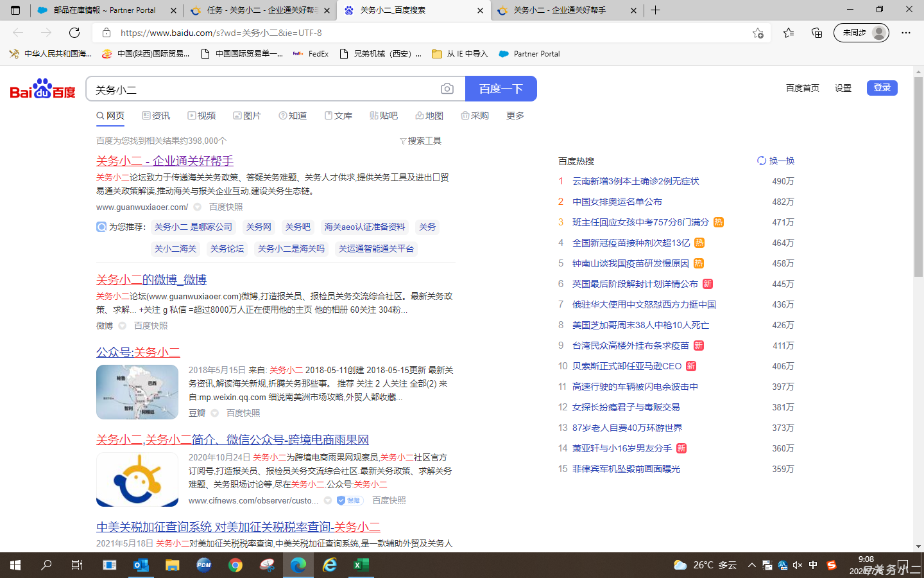Click inside the Baidu search input box
Screen dimensions: 924x578
(x=263, y=89)
